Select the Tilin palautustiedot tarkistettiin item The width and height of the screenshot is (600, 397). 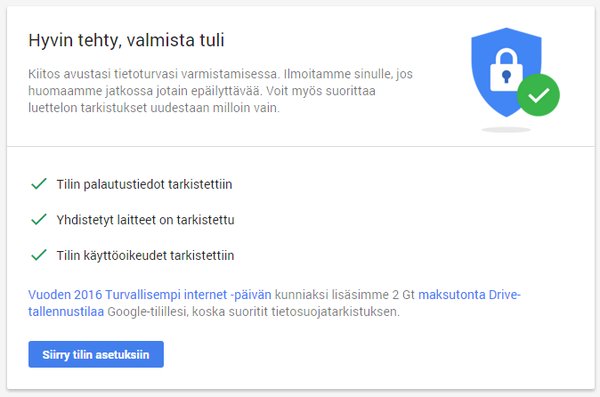click(x=144, y=184)
